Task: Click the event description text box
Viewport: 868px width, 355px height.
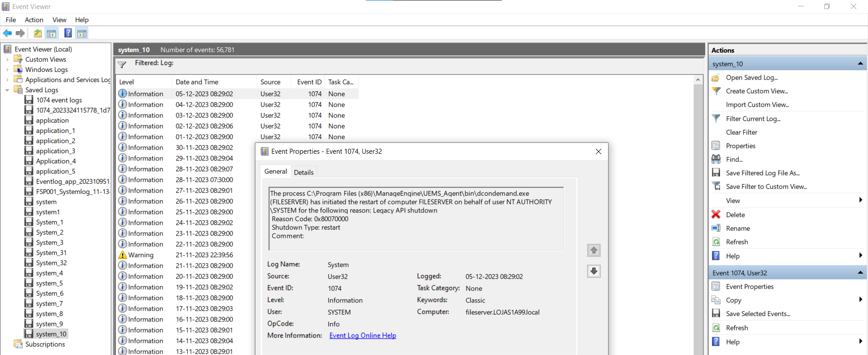Action: [416, 218]
